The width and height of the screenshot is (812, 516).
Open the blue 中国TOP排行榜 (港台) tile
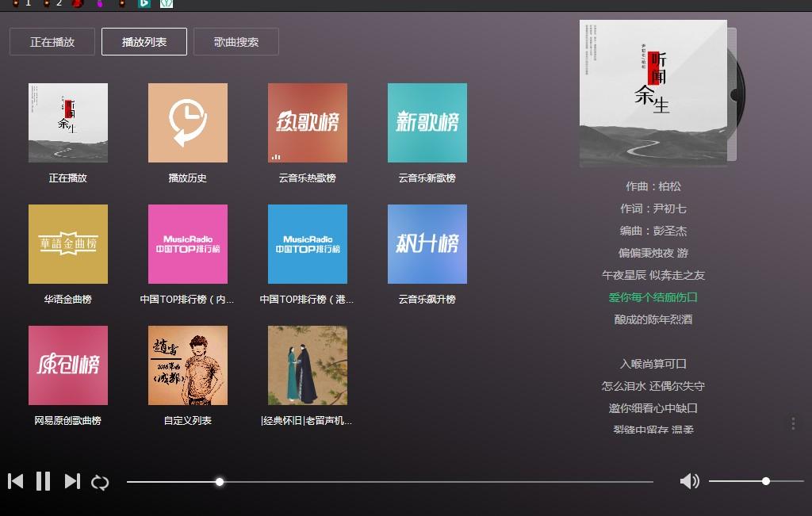click(x=308, y=244)
